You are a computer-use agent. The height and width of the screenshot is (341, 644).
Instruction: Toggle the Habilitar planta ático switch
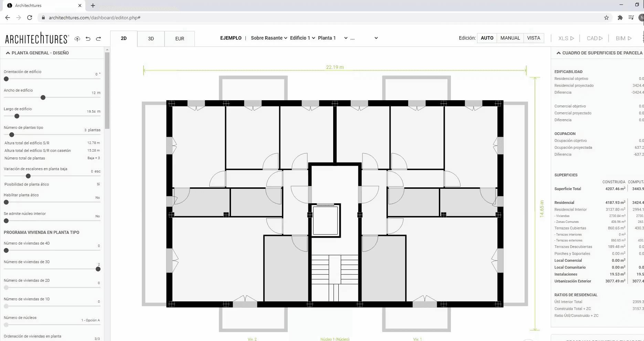6,202
